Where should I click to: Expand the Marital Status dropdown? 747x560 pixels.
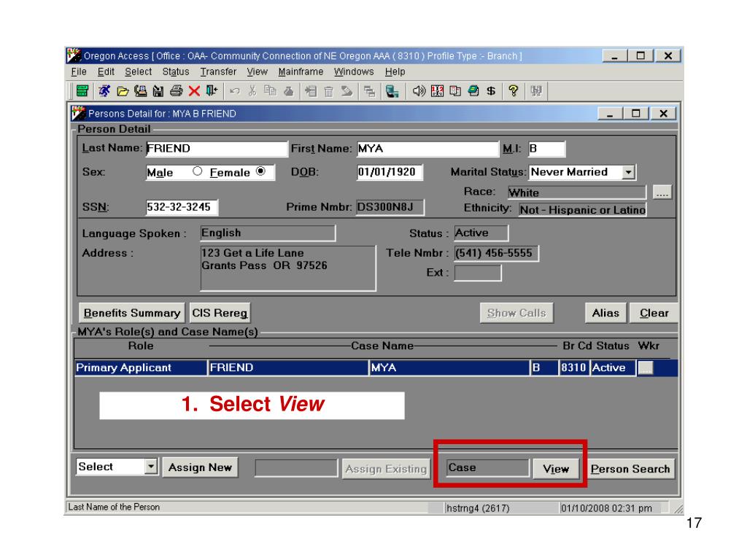tap(629, 172)
